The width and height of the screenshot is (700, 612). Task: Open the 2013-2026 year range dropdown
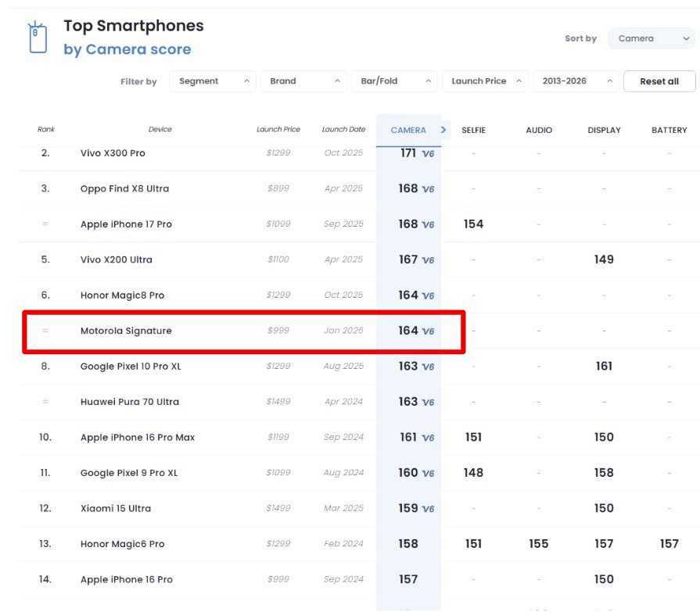pos(575,81)
